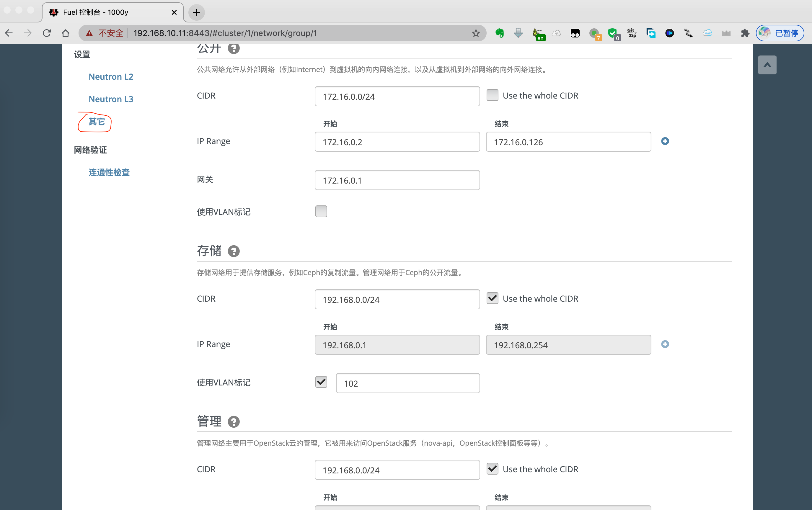
Task: Click the storage range end 192.168.0.254
Action: [568, 345]
